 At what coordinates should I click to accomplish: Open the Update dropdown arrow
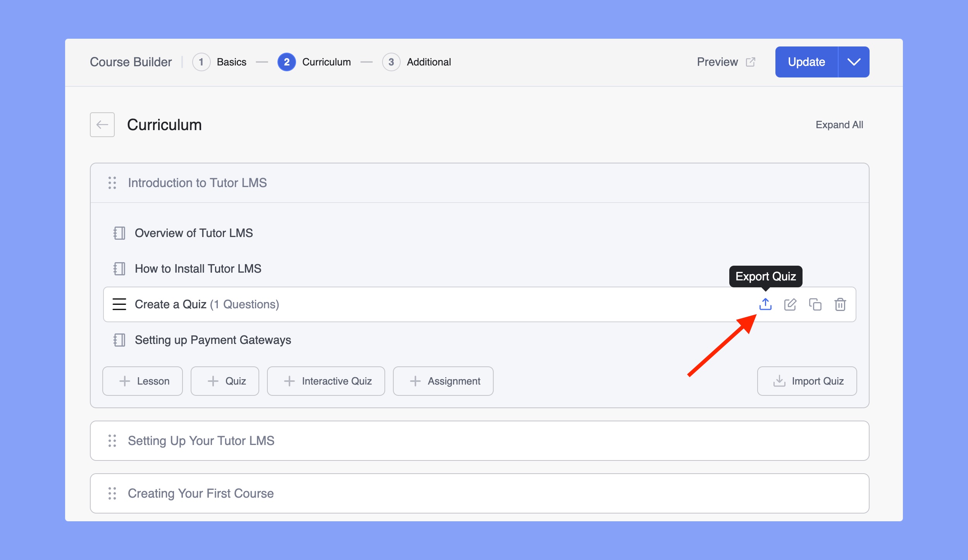[x=854, y=62]
